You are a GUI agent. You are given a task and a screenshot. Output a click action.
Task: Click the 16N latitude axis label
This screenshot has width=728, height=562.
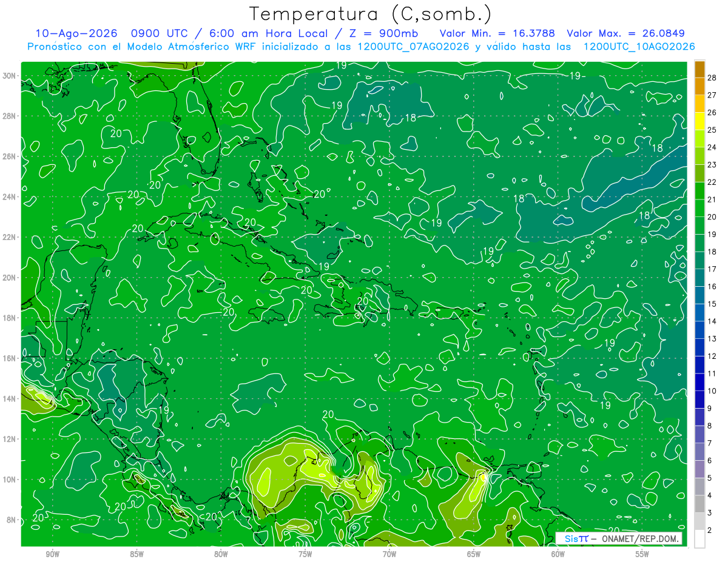[10, 358]
